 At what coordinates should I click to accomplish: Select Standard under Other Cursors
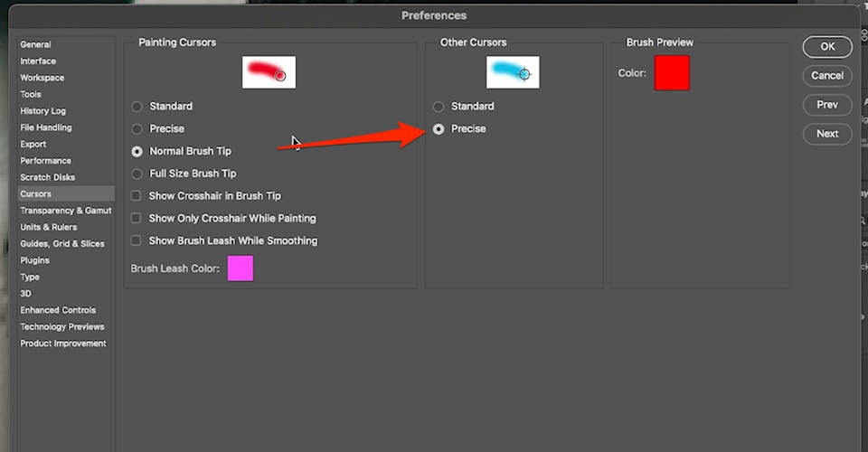439,107
